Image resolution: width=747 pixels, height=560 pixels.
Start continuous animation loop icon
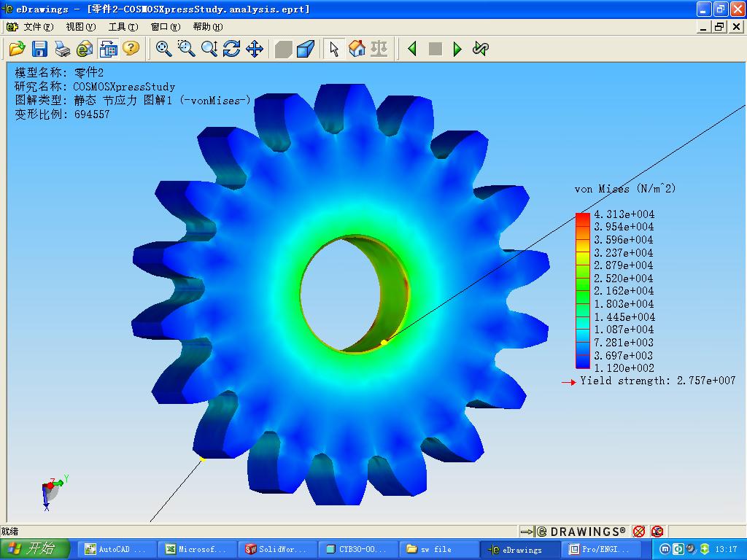tap(480, 49)
